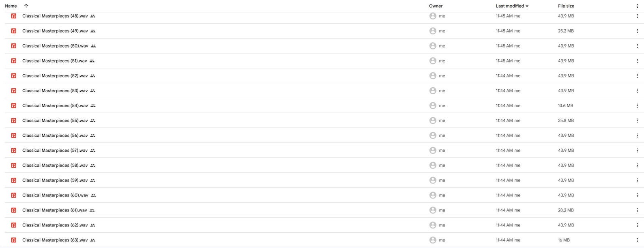Click the dropdown arrow next to Last modified
The image size is (644, 248).
click(x=527, y=6)
